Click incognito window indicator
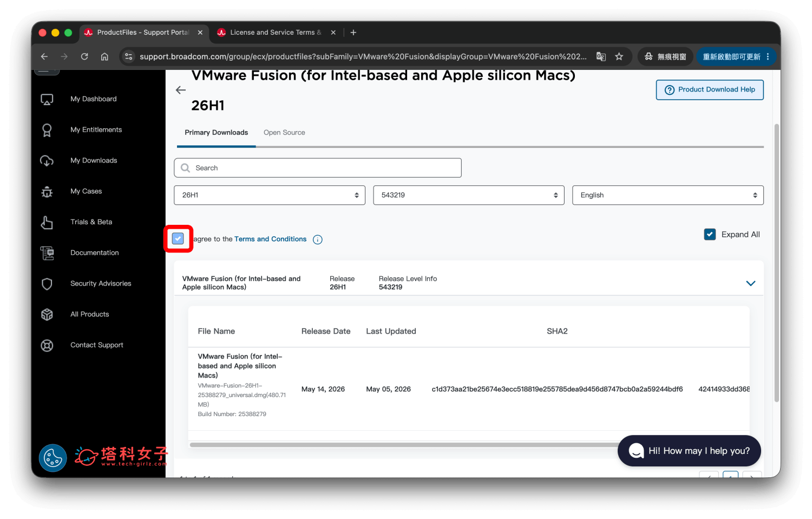Screen dimensions: 812x519 click(x=665, y=56)
